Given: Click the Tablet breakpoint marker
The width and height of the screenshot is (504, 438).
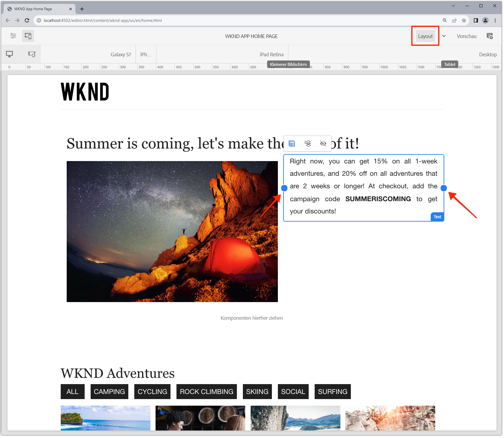Looking at the screenshot, I should (450, 64).
